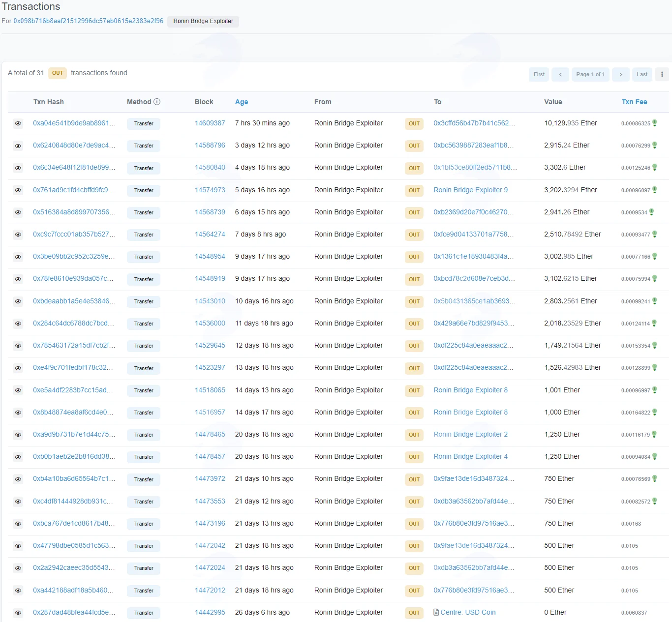Click gas lightbulb icon beside fee 0.00076299

pyautogui.click(x=655, y=146)
